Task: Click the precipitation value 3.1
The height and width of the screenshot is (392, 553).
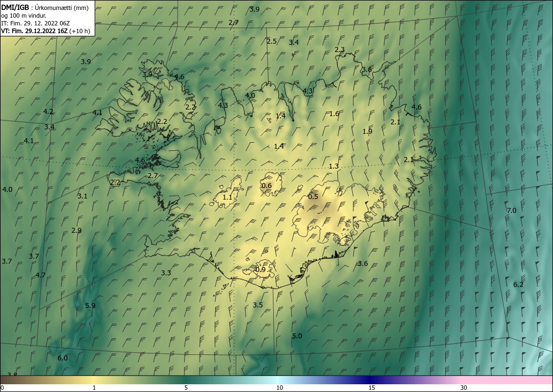Action: (x=82, y=196)
